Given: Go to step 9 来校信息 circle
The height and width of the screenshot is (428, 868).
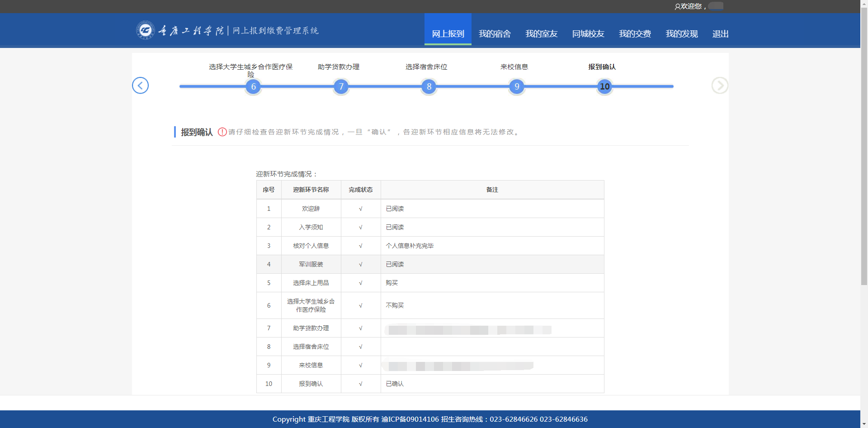Looking at the screenshot, I should [x=517, y=86].
